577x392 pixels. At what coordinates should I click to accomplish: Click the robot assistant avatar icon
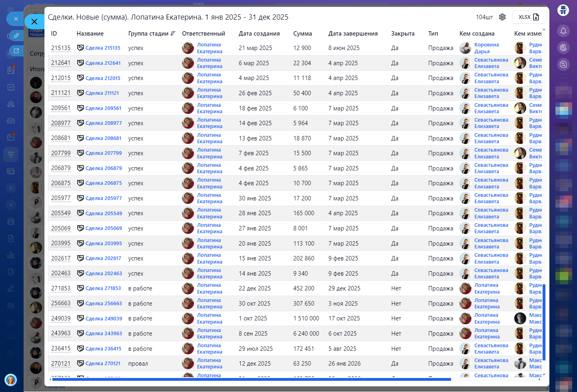click(x=563, y=10)
